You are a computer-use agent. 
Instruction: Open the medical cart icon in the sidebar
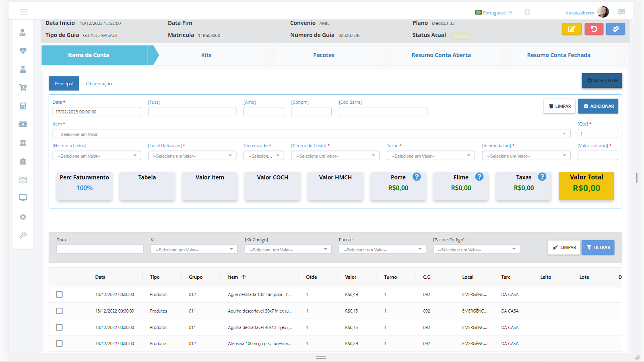pyautogui.click(x=23, y=88)
